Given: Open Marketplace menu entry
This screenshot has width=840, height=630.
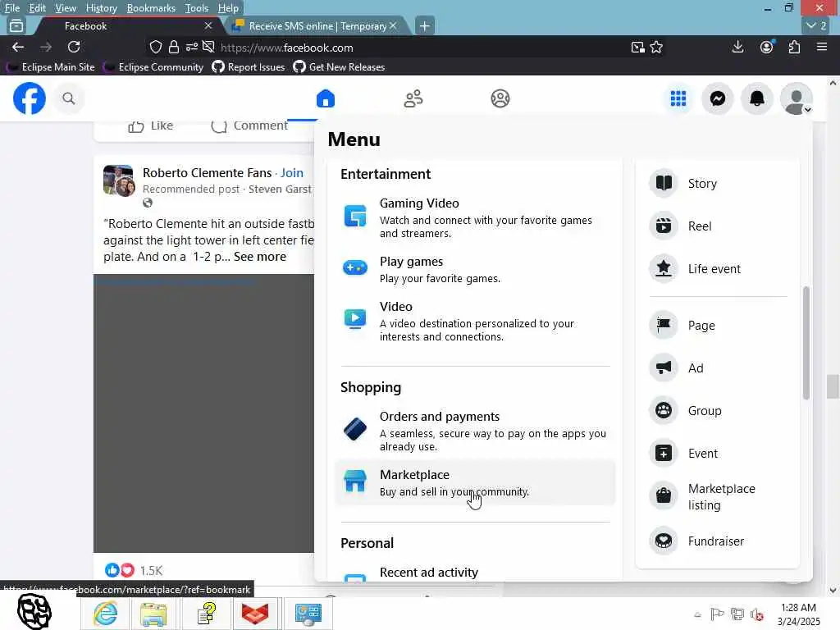Looking at the screenshot, I should pos(475,482).
